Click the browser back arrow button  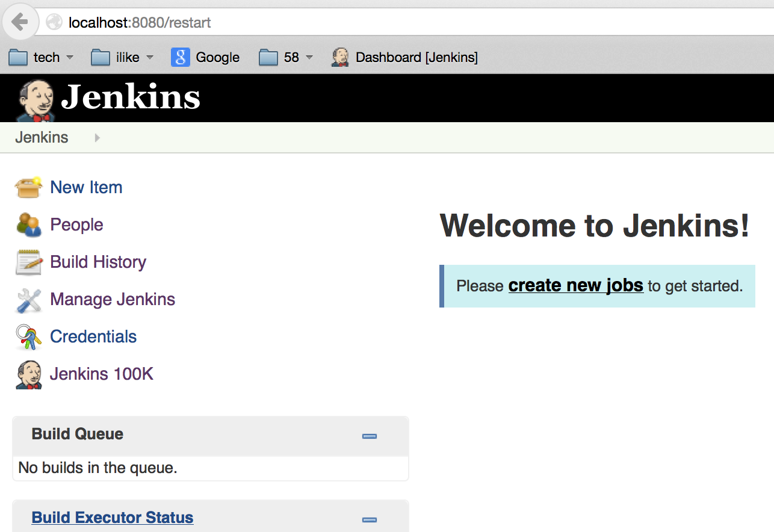(20, 22)
